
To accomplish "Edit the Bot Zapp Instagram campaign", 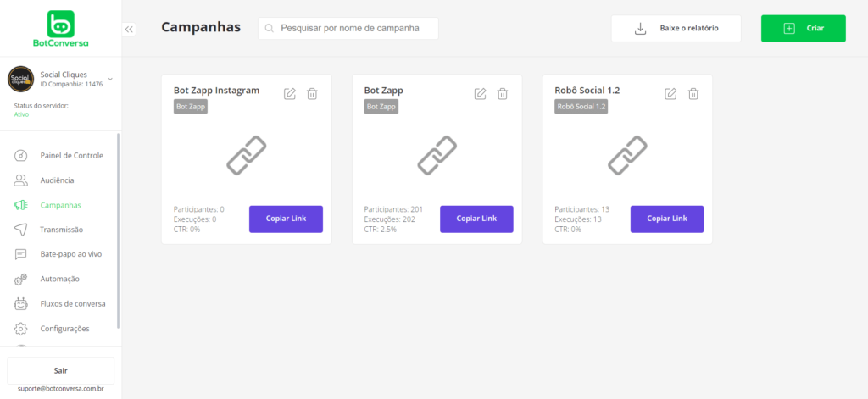I will pyautogui.click(x=290, y=94).
